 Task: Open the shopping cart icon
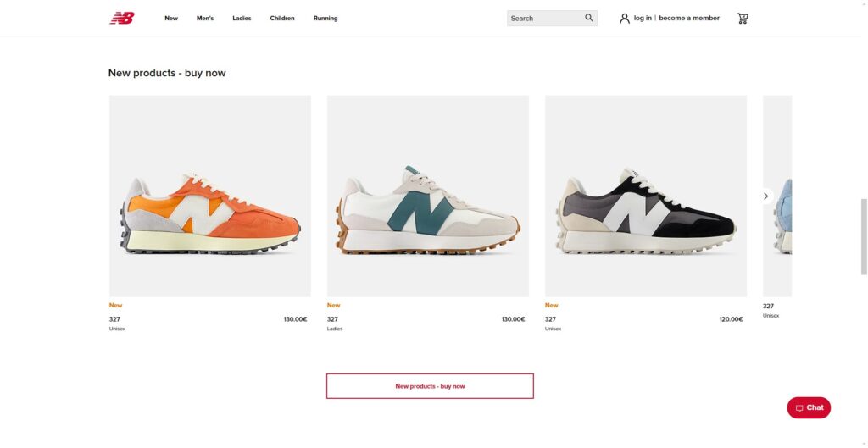743,19
